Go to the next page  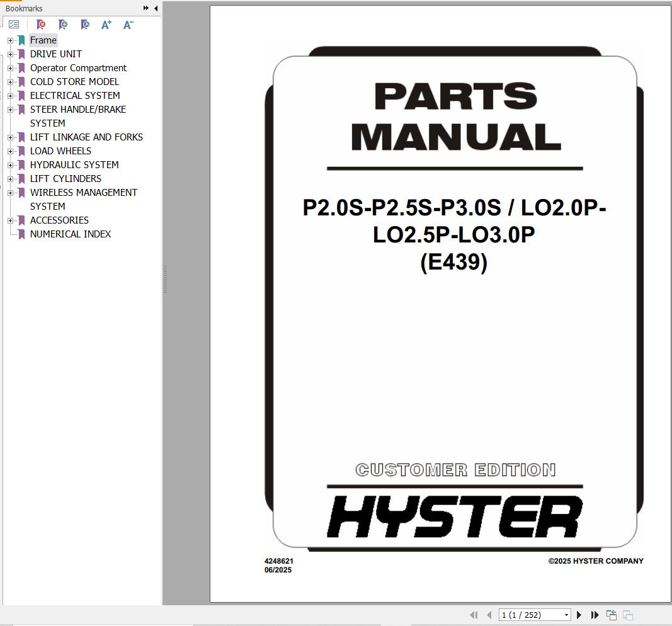tap(579, 615)
